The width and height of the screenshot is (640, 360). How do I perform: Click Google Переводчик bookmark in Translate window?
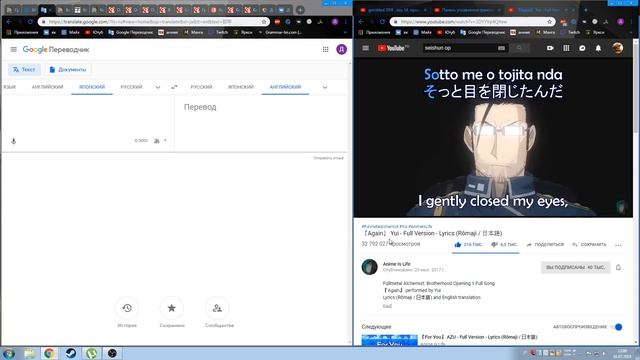point(131,32)
